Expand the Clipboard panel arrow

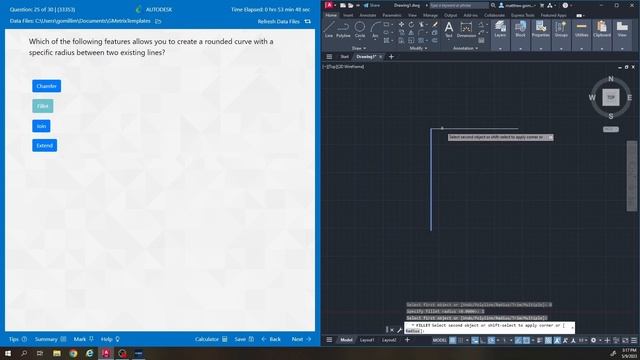coord(602,49)
